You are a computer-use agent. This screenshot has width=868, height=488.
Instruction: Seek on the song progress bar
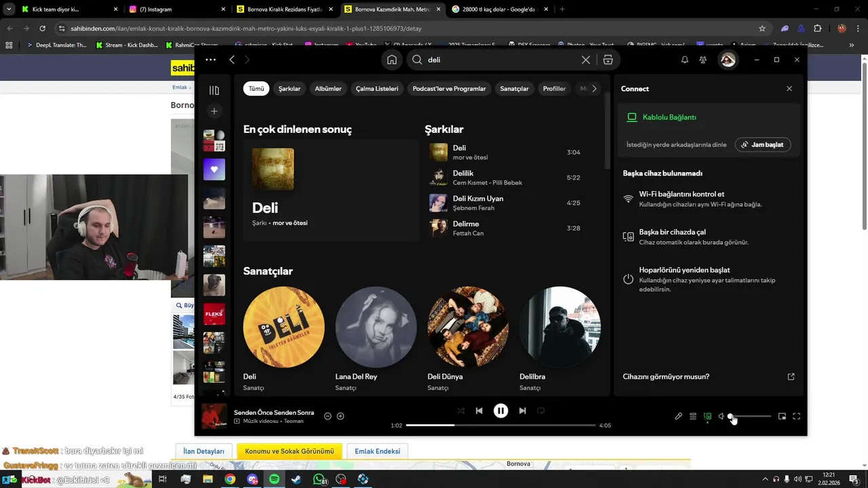500,425
